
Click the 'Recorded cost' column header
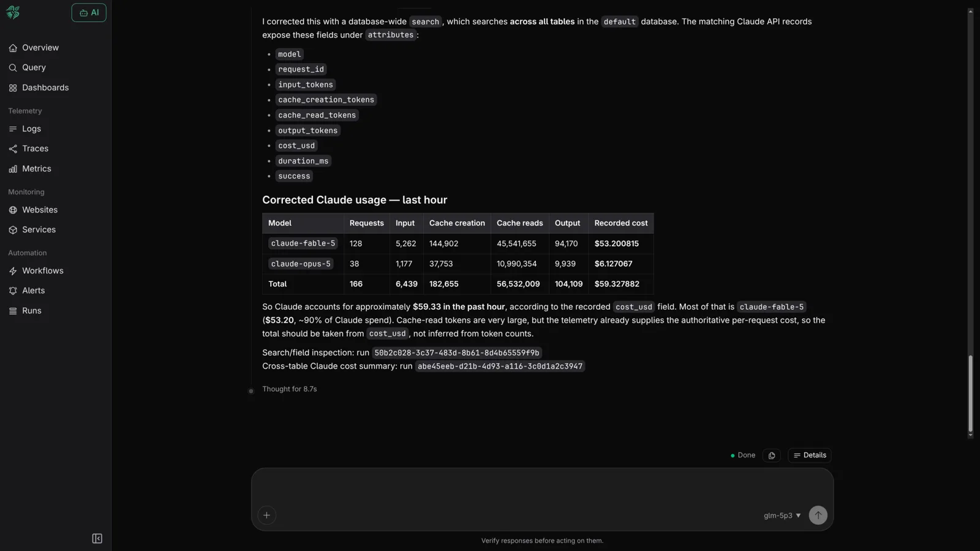click(620, 223)
